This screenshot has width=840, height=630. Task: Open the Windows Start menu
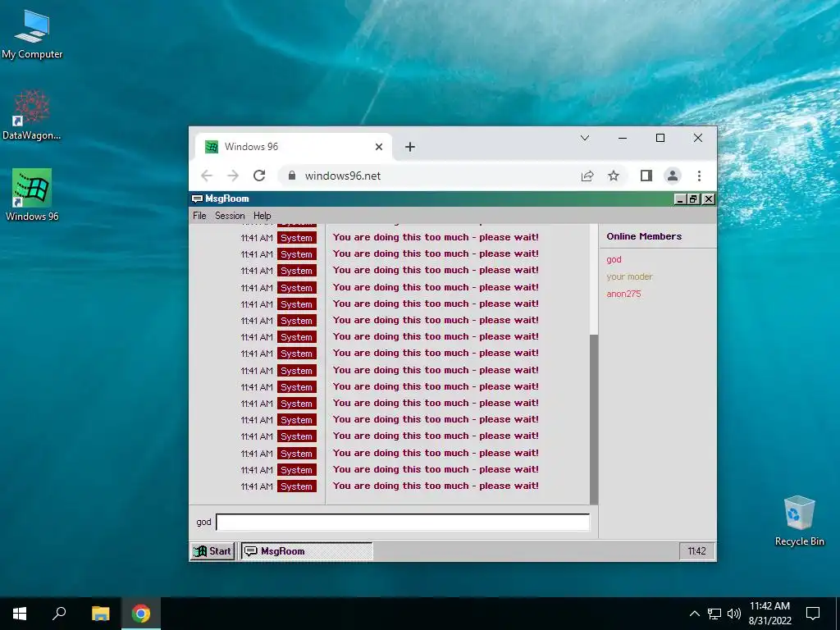point(20,614)
